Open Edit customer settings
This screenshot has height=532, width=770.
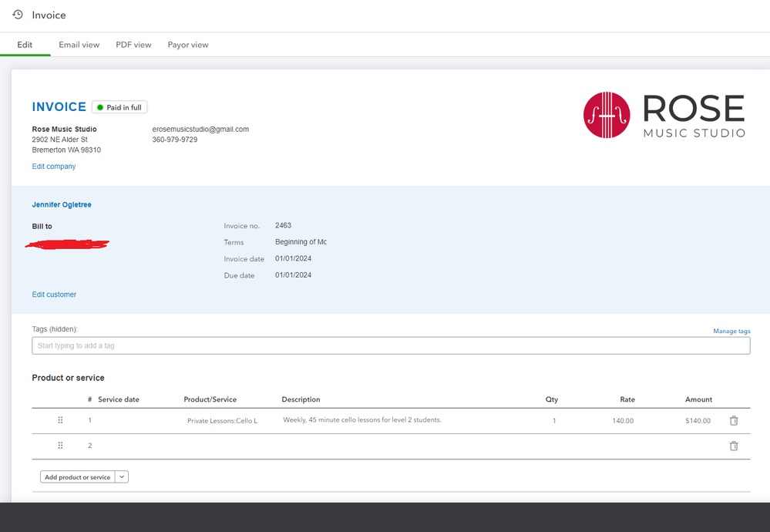coord(54,294)
